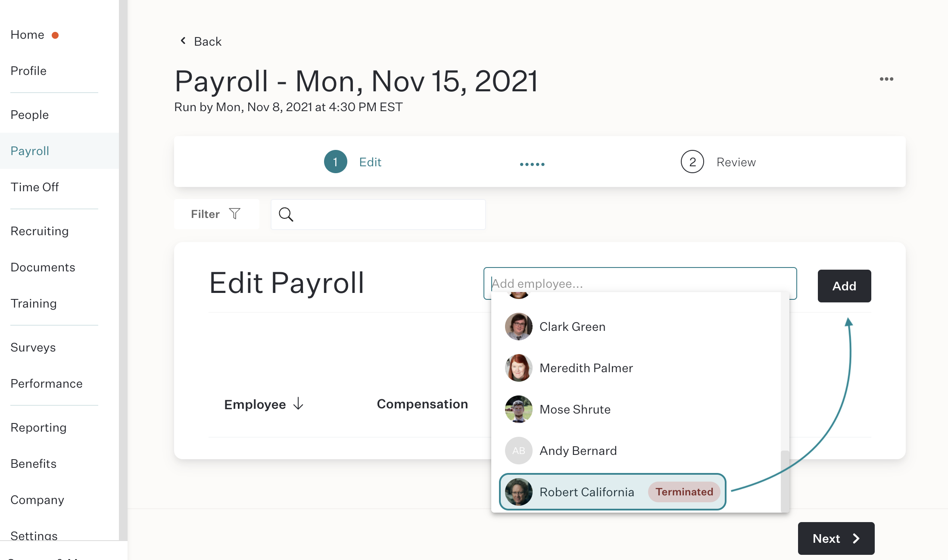This screenshot has height=560, width=948.
Task: Click the employee dropdown scrollbar
Action: pyautogui.click(x=785, y=481)
